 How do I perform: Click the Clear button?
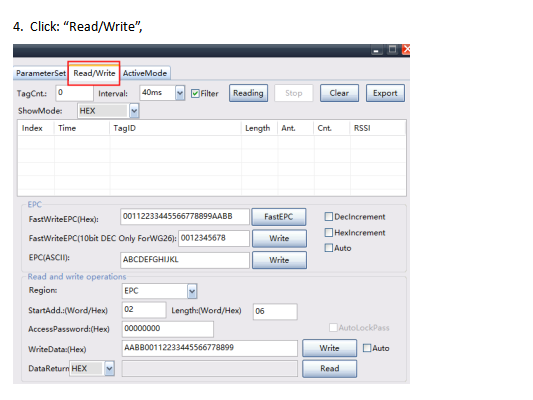pyautogui.click(x=339, y=93)
